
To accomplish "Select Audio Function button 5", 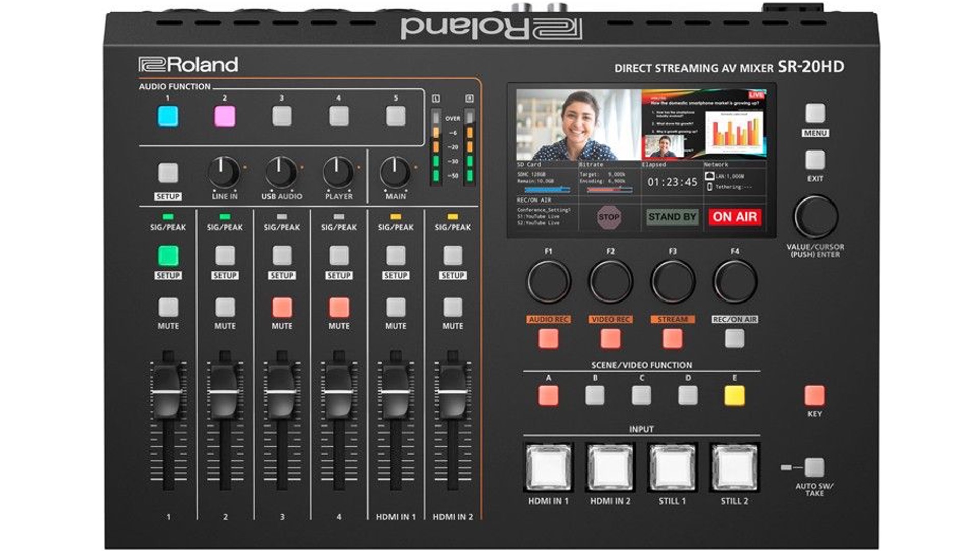I will click(x=396, y=116).
